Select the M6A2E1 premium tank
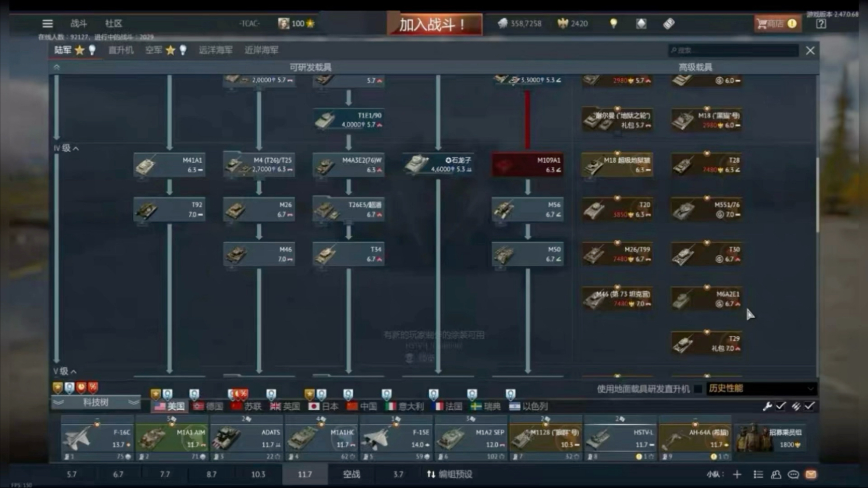This screenshot has height=488, width=868. click(707, 299)
